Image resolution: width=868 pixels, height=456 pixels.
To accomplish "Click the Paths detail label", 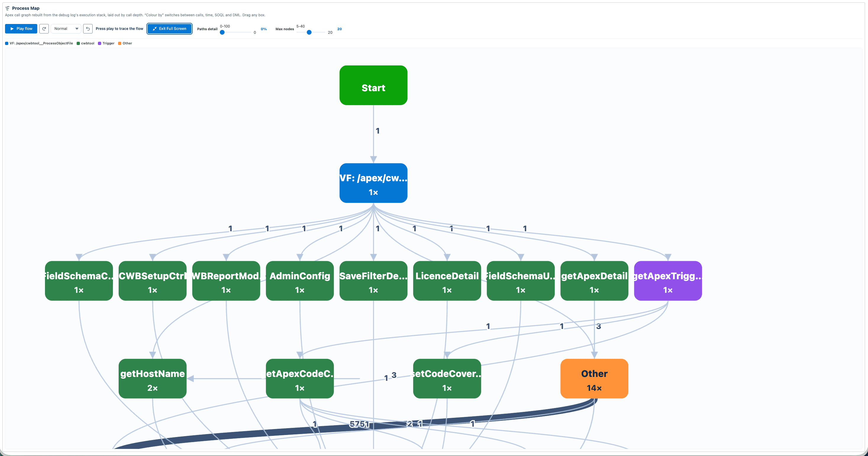I will [207, 29].
